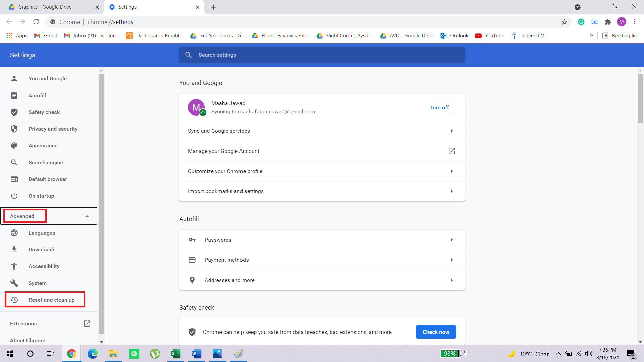Open Gmail bookmark
Image resolution: width=644 pixels, height=362 pixels.
46,35
